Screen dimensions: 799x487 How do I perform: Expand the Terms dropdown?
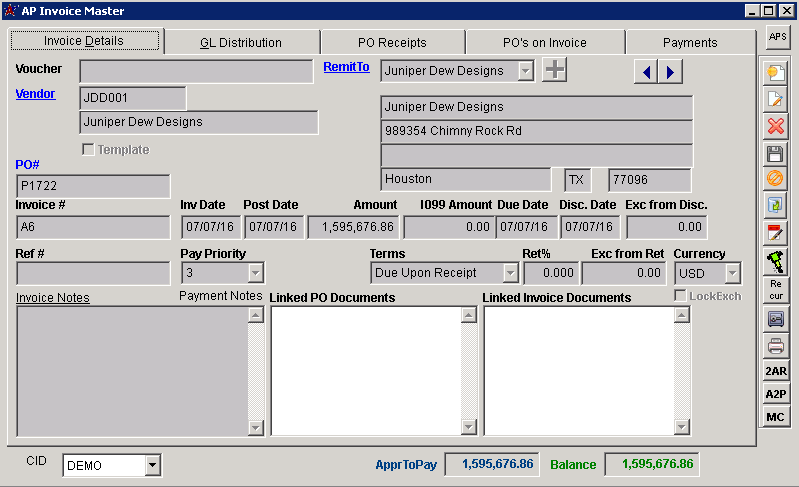tap(510, 272)
